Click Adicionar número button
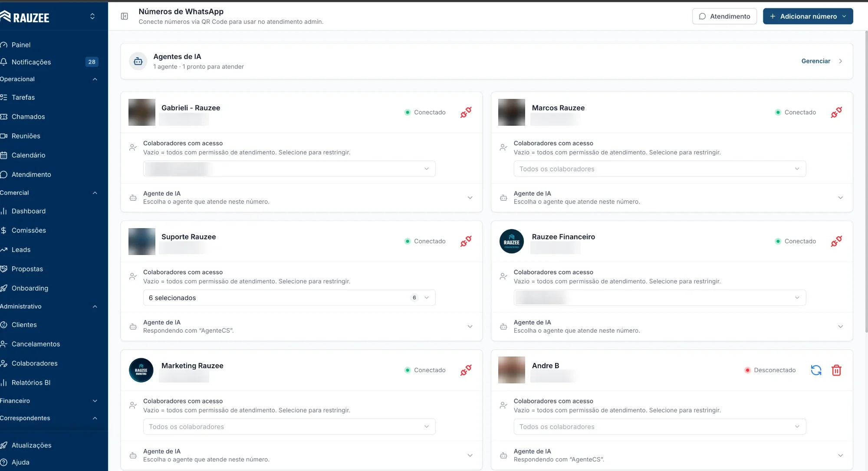Viewport: 868px width, 471px height. [808, 16]
